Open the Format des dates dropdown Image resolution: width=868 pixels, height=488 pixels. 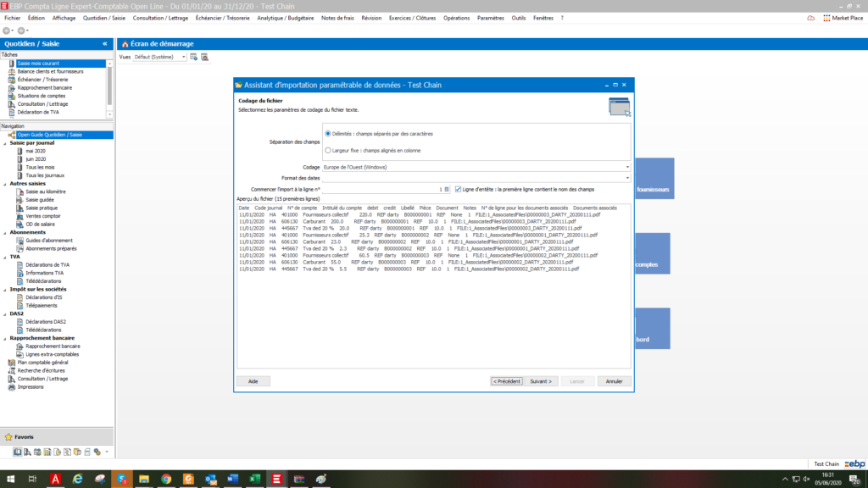click(x=627, y=178)
